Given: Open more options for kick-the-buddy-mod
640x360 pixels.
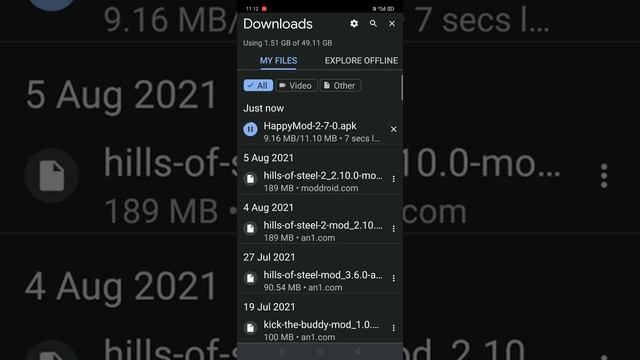Looking at the screenshot, I should [x=393, y=328].
